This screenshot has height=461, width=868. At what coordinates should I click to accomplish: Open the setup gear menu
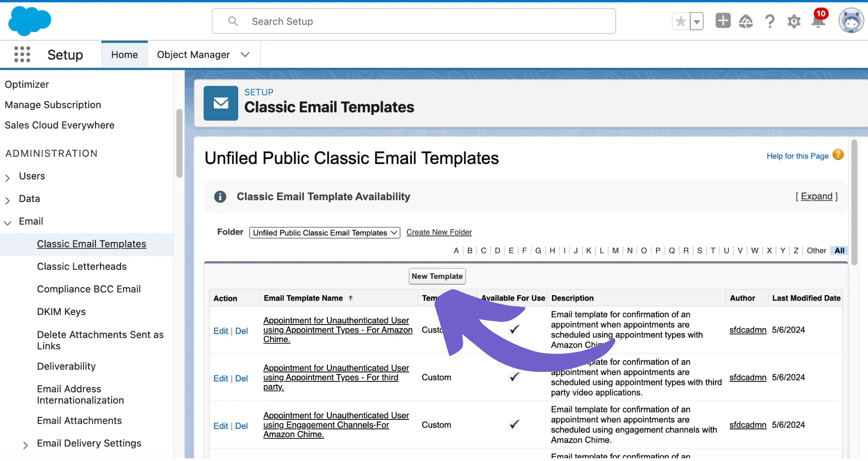click(x=794, y=21)
